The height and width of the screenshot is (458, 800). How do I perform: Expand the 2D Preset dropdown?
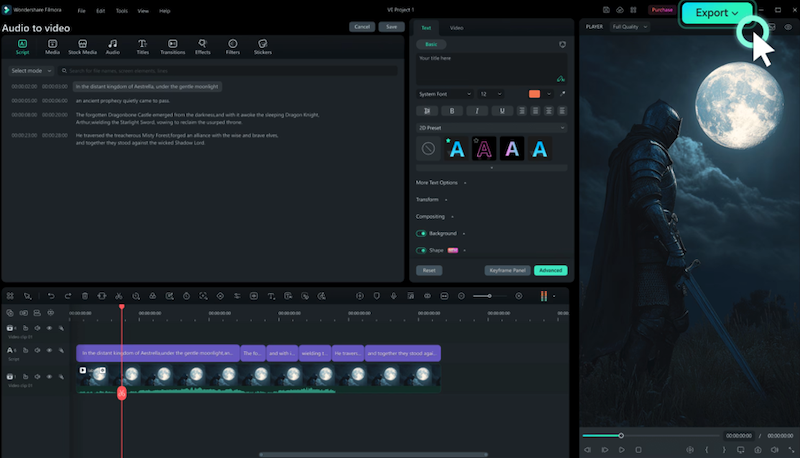(x=490, y=128)
